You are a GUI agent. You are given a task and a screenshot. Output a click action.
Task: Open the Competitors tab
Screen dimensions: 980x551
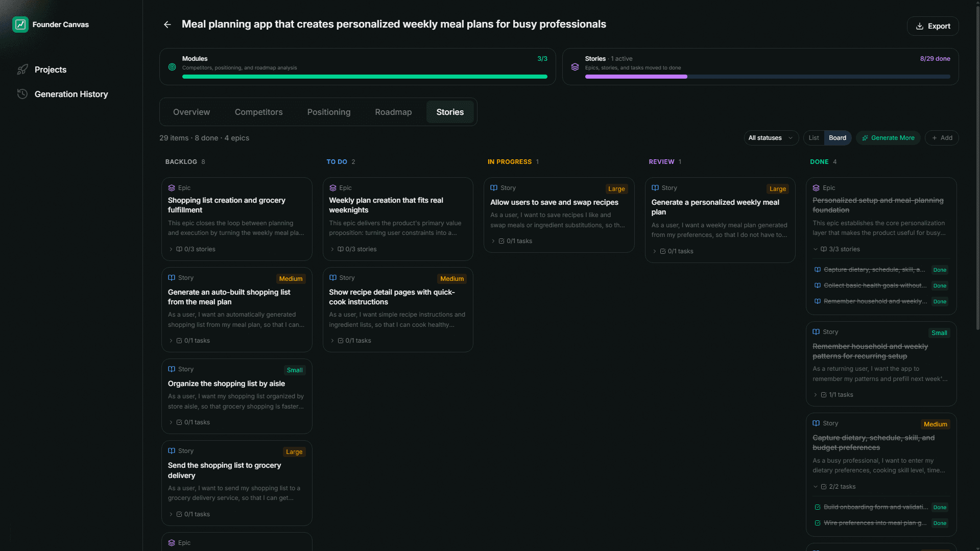point(258,112)
